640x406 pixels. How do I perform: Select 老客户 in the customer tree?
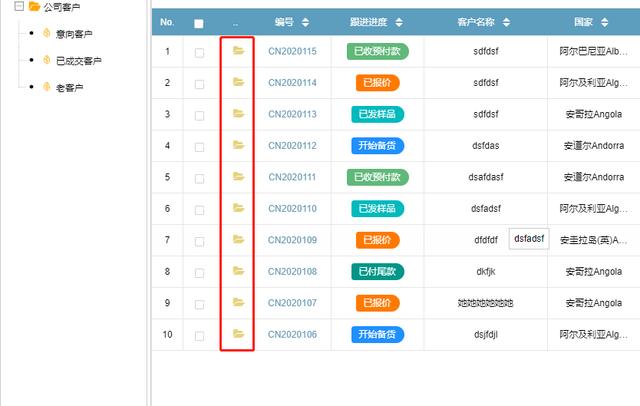(69, 88)
